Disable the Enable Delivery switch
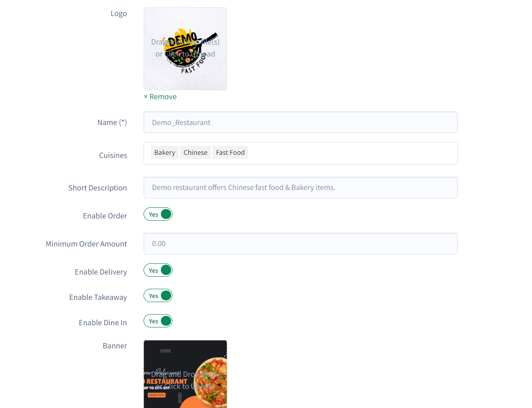532x408 pixels. (158, 271)
